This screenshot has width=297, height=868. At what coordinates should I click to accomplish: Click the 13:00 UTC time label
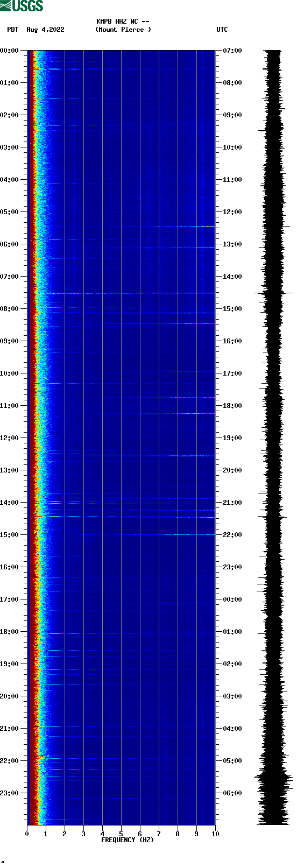232,244
